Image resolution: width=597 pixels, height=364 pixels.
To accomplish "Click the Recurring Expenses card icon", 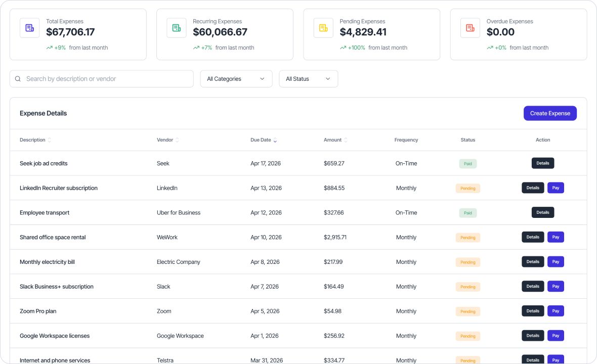I will click(x=176, y=28).
